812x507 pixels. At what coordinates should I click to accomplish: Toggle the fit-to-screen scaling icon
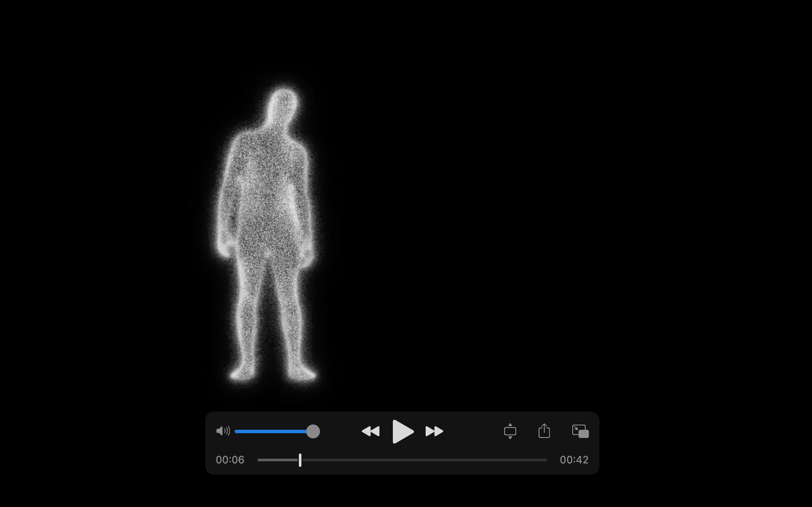click(510, 431)
